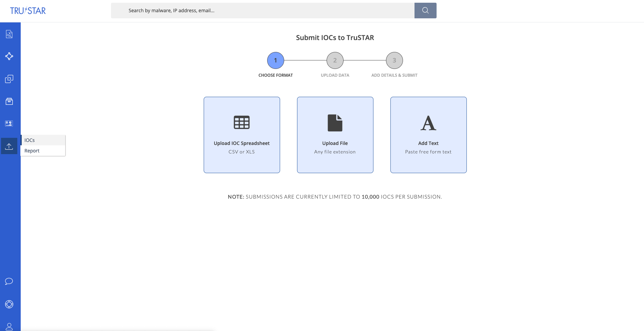
Task: Open the graph nodes icon in sidebar
Action: 9,56
